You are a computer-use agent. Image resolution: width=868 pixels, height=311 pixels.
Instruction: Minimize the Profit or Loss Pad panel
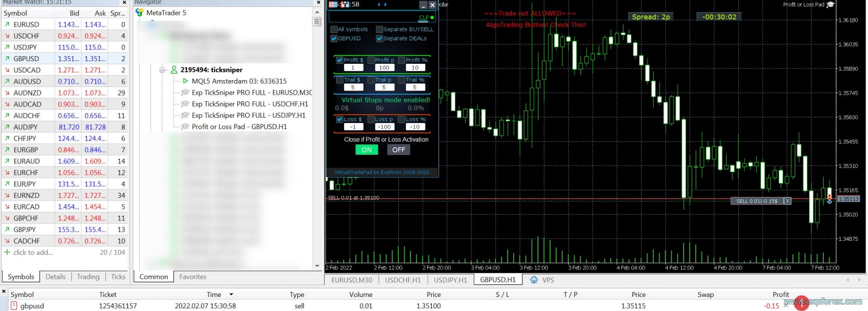[x=423, y=5]
